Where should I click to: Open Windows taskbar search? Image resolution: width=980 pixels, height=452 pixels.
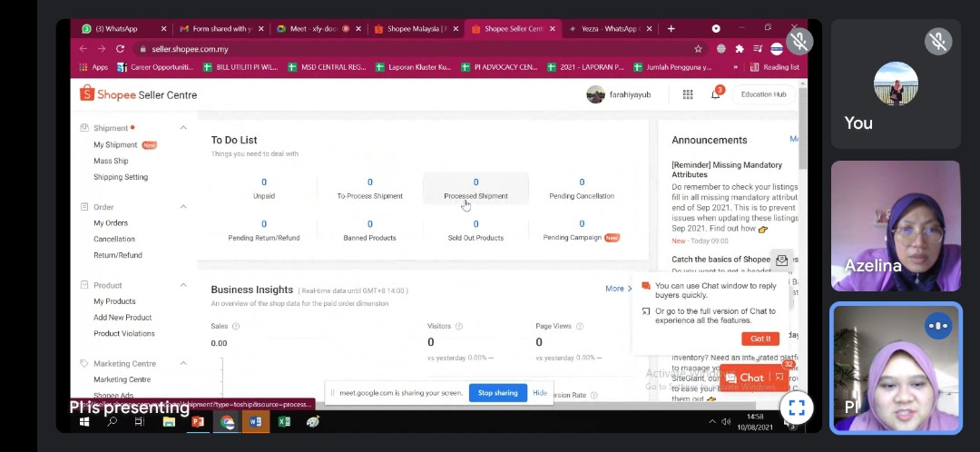[x=112, y=422]
